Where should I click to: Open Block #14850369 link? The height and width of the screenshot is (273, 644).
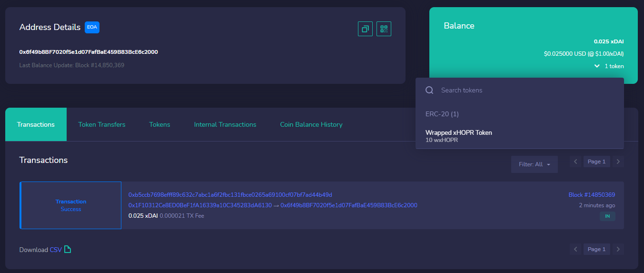592,195
